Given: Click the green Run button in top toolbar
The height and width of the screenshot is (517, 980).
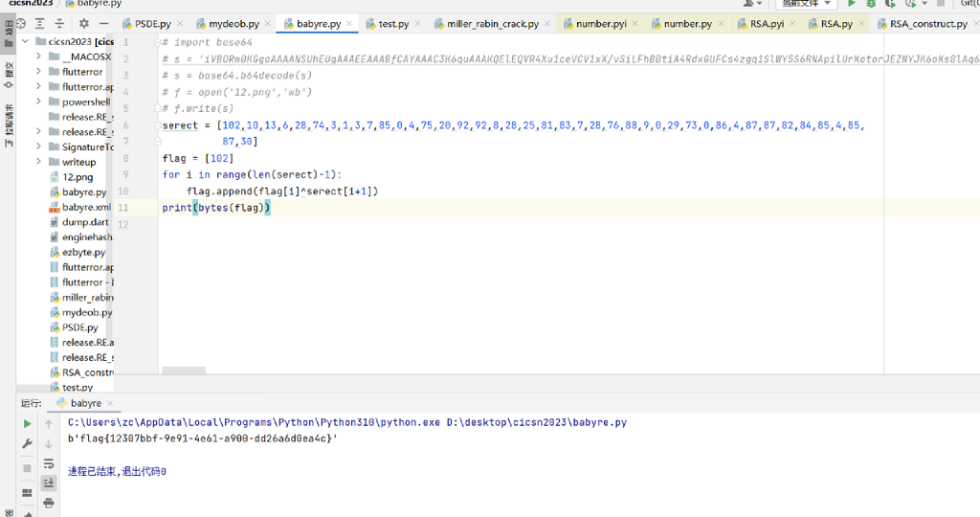Looking at the screenshot, I should coord(852,4).
